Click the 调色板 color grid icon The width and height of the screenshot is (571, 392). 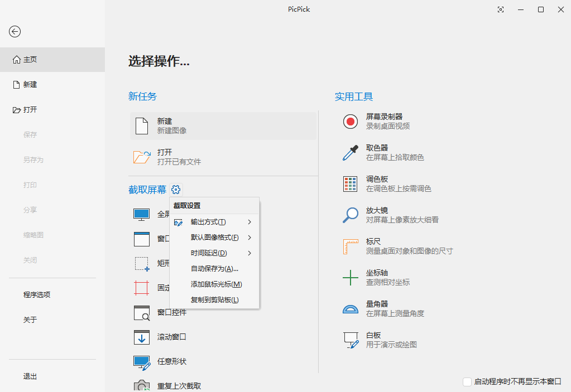click(x=351, y=184)
